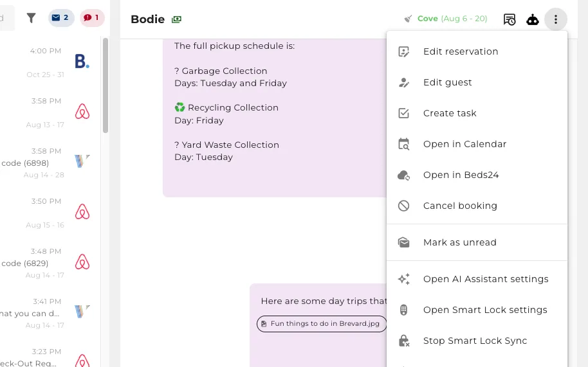
Task: Open the Booking.com conversation at 4:00 PM
Action: [49, 62]
